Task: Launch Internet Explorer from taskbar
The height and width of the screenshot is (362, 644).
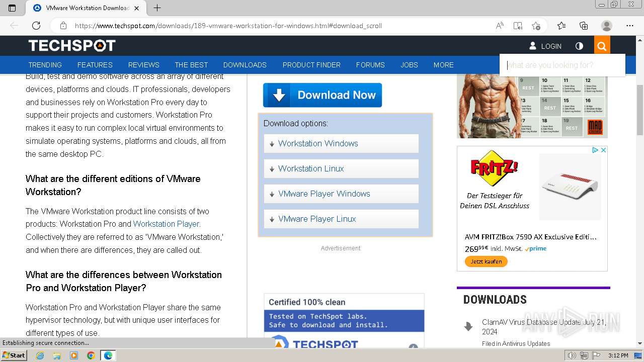Action: coord(40,355)
